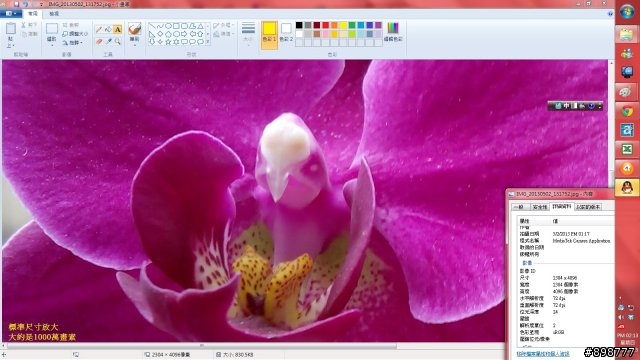Open QQ penguin icon on taskbar
The image size is (640, 360).
coord(627,187)
